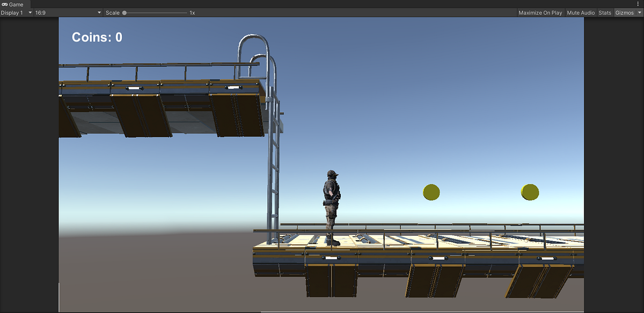Image resolution: width=644 pixels, height=313 pixels.
Task: Open the Display 1 dropdown
Action: pos(16,12)
